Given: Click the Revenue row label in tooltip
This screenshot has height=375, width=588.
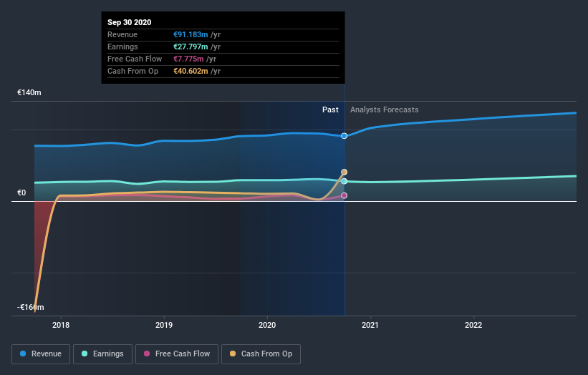Looking at the screenshot, I should [x=122, y=34].
